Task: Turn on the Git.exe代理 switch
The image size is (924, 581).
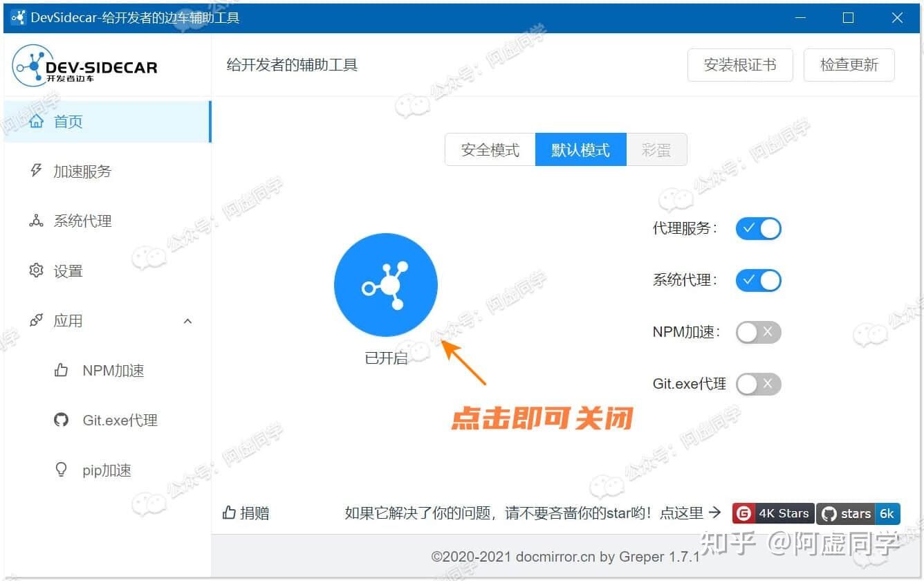Action: 758,384
